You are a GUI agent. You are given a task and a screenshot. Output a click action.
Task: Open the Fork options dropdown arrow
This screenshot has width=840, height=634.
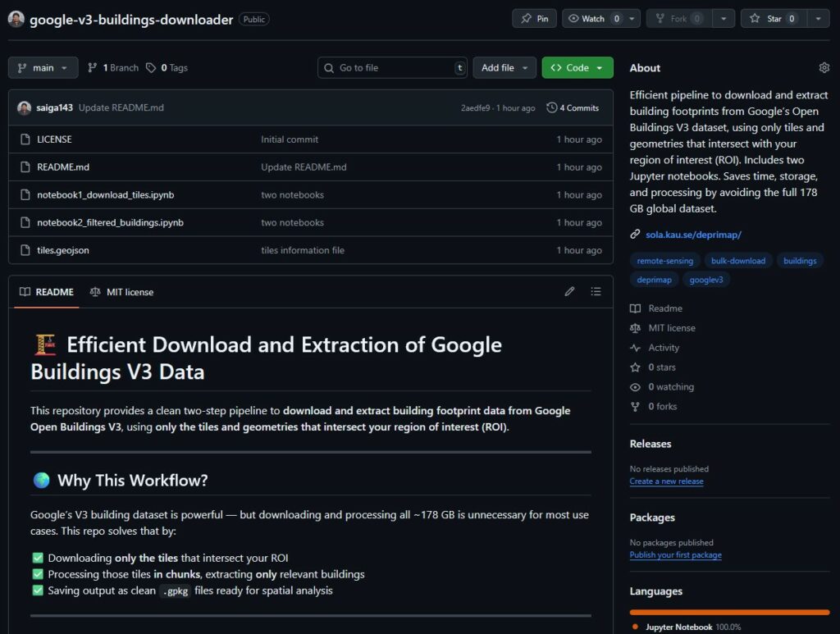click(724, 19)
